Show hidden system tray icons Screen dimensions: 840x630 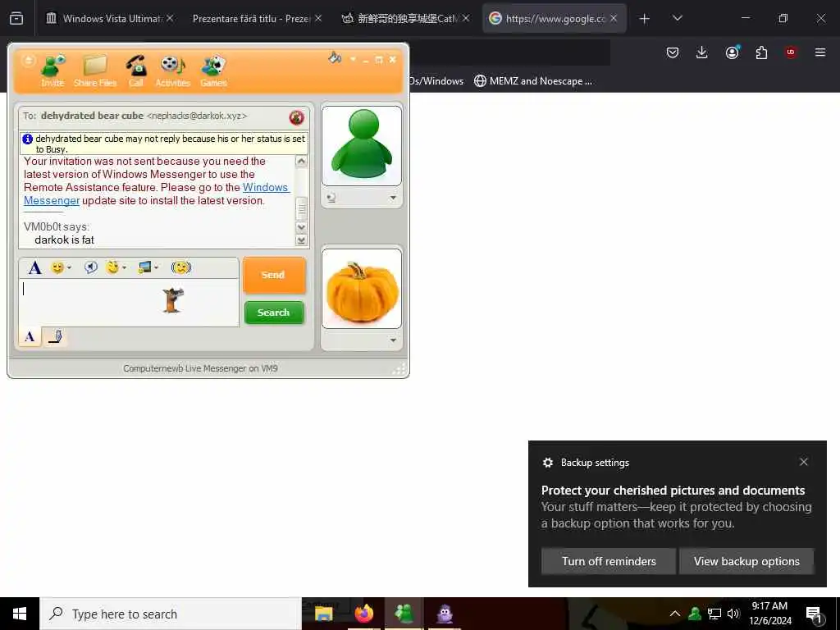[675, 614]
